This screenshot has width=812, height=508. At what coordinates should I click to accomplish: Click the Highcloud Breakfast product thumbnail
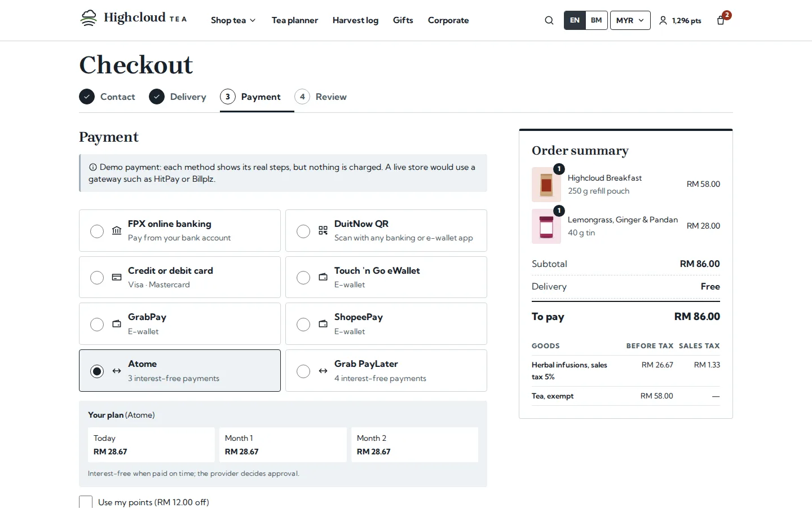coord(546,185)
